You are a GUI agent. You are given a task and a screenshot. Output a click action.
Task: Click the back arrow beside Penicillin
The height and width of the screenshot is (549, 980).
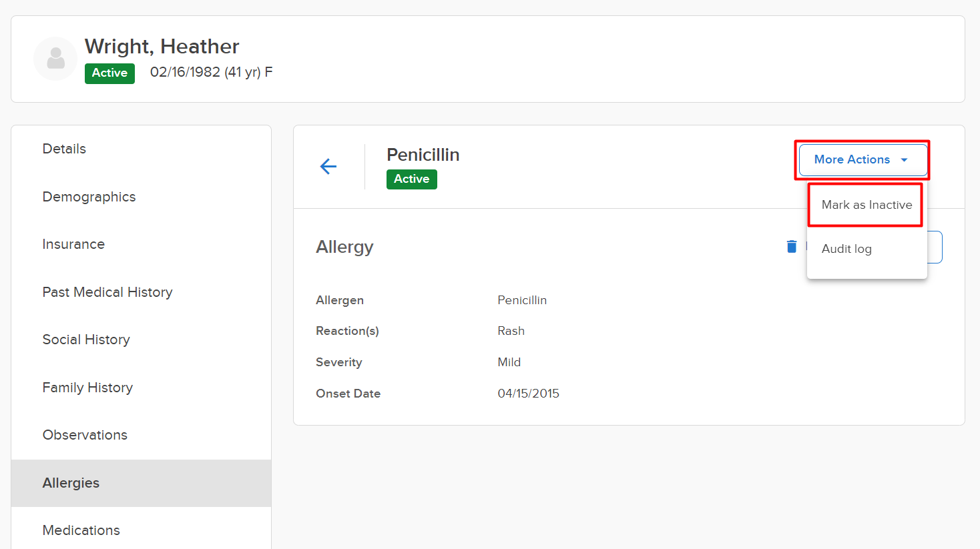328,166
